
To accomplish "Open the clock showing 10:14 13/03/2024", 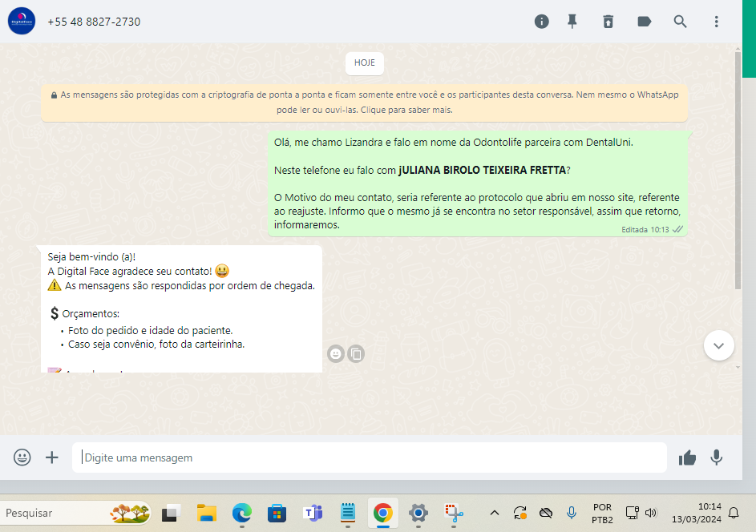I will click(696, 514).
